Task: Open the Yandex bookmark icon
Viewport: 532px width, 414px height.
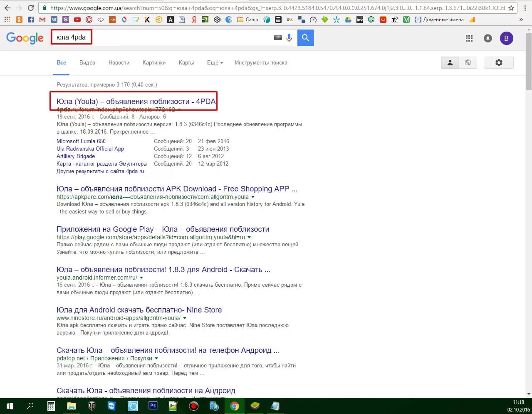Action: 194,20
